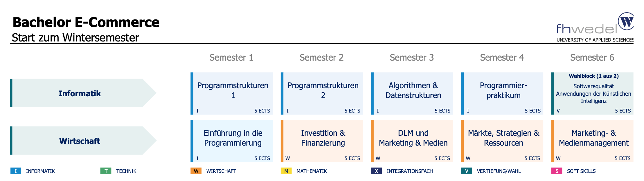Click the Semester 6 column header
This screenshot has height=181, width=644.
click(x=592, y=57)
